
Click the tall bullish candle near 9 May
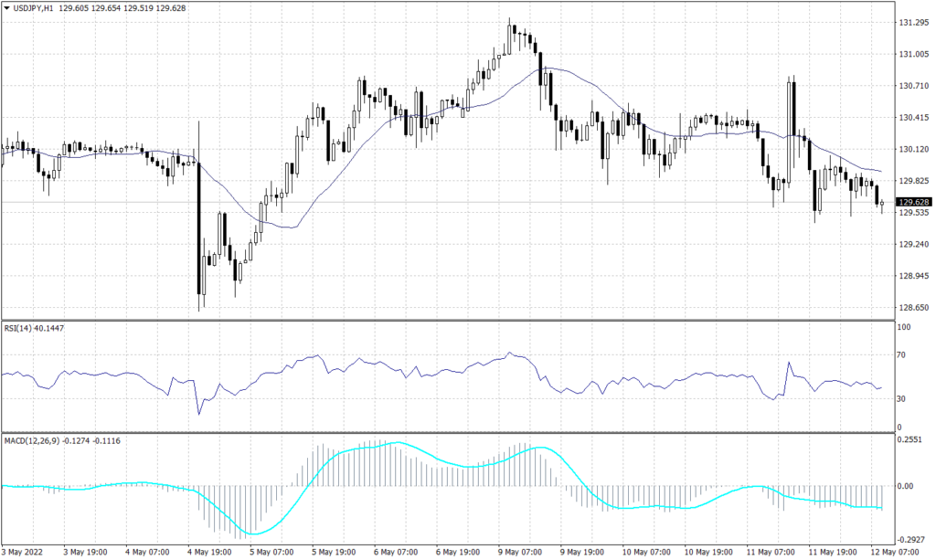(x=509, y=41)
